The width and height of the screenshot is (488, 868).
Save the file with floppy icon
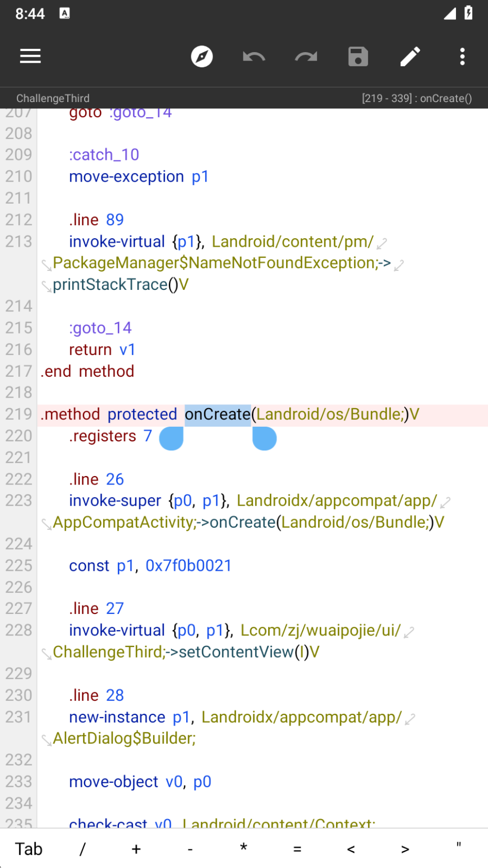358,56
